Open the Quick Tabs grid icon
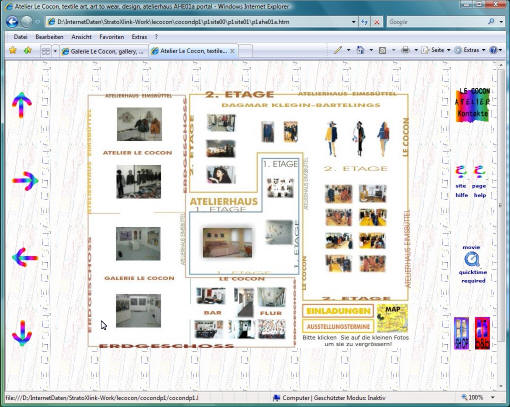 (x=45, y=51)
